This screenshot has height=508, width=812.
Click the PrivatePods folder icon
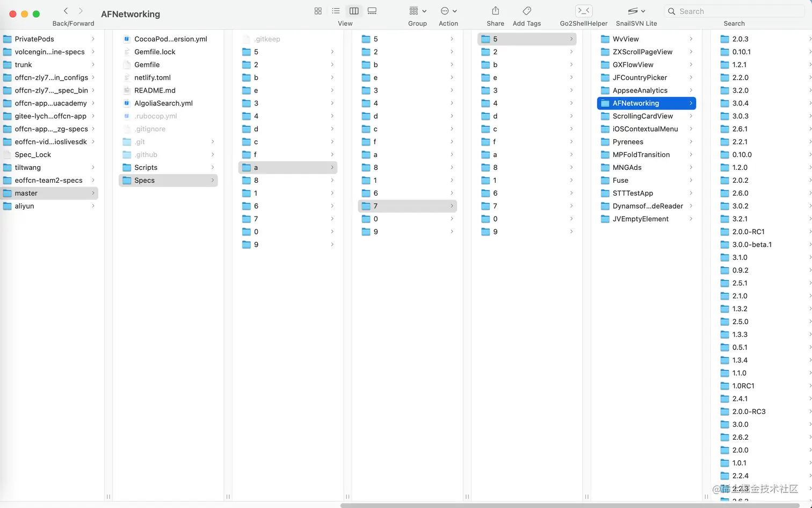[8, 39]
